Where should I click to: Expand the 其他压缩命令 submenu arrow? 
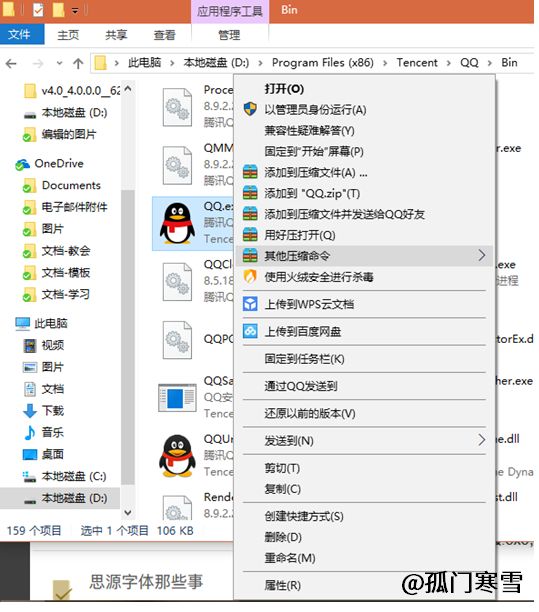pyautogui.click(x=482, y=255)
